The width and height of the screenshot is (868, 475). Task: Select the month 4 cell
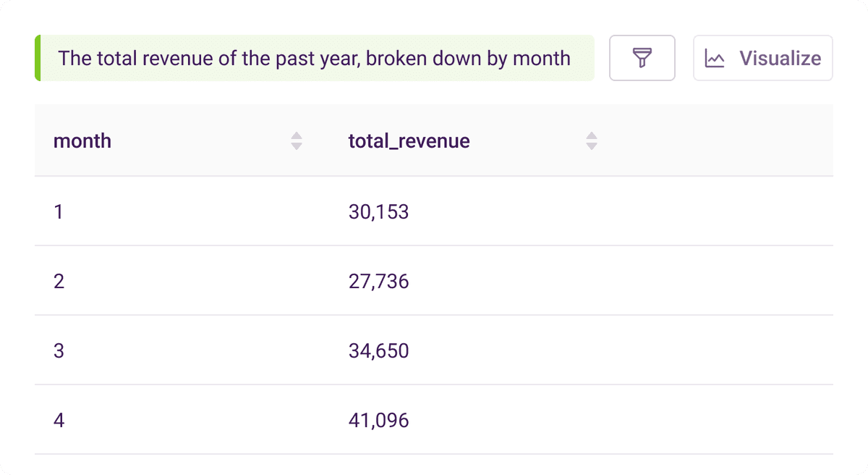point(59,420)
